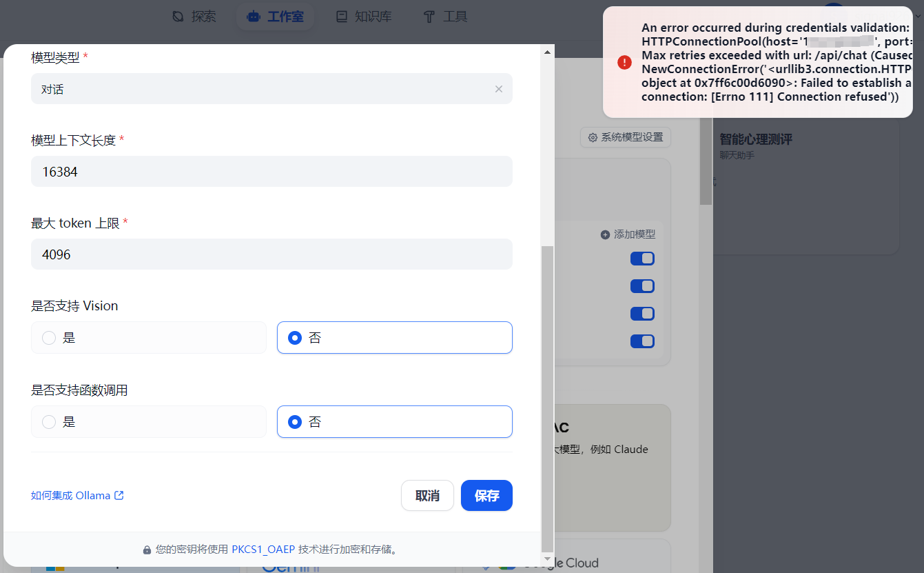924x573 pixels.
Task: Open the 模型类型 dropdown showing 对话
Action: click(x=271, y=89)
